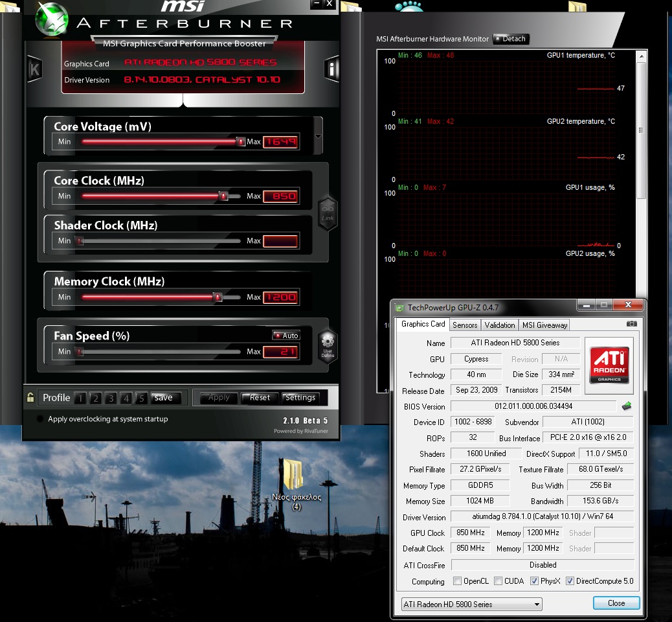Toggle the User Define fan gear button
This screenshot has height=622, width=672.
(x=328, y=346)
